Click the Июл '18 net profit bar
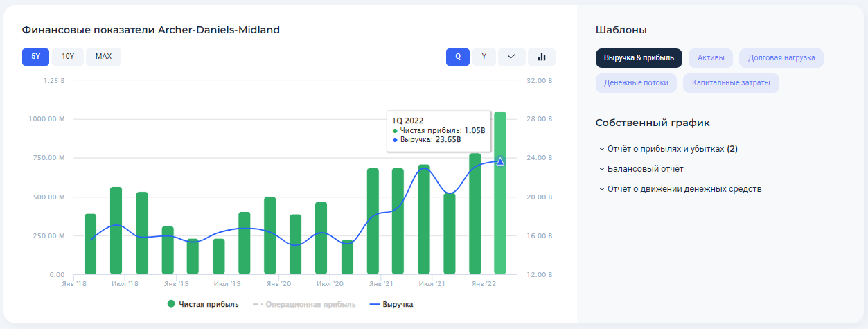This screenshot has height=329, width=868. coord(116,231)
